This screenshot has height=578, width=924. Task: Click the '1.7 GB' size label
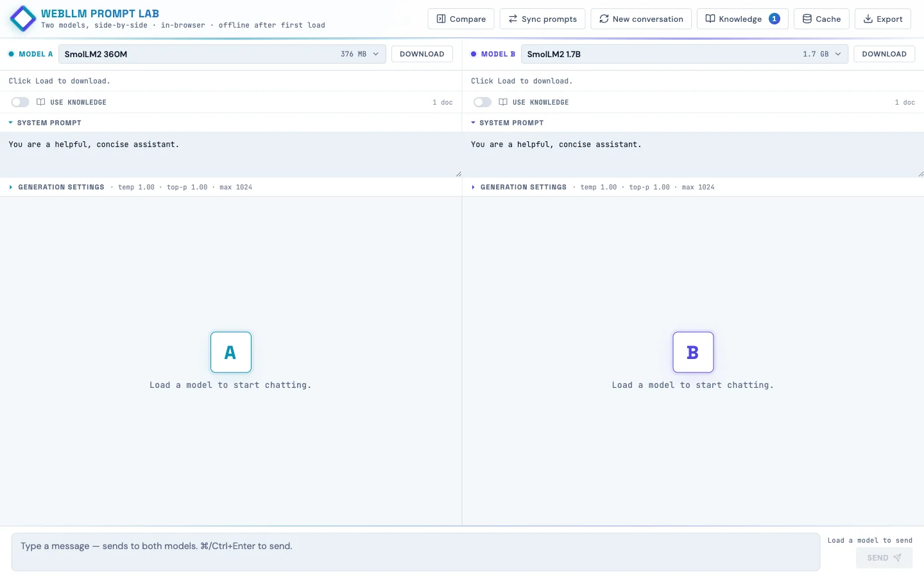pyautogui.click(x=816, y=54)
